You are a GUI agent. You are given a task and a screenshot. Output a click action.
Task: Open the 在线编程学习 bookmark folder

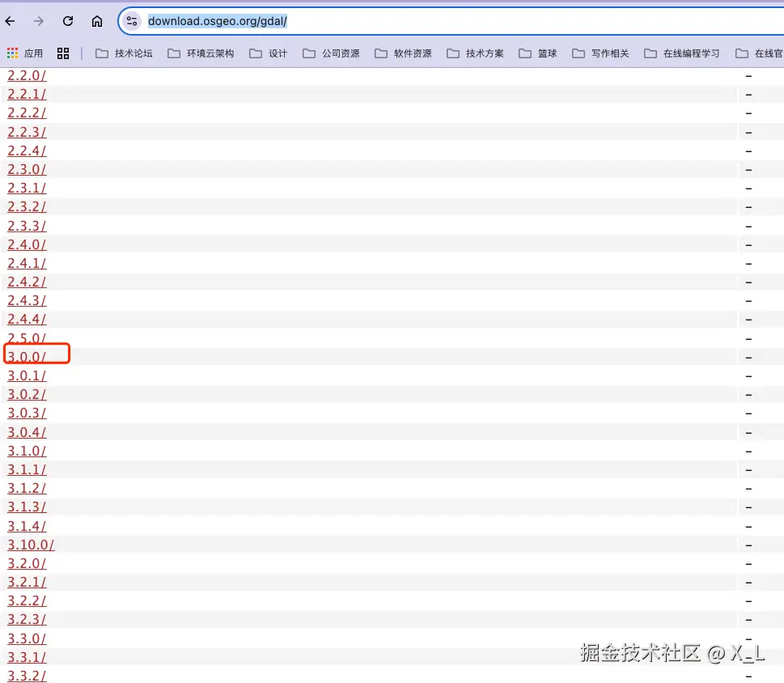click(682, 53)
